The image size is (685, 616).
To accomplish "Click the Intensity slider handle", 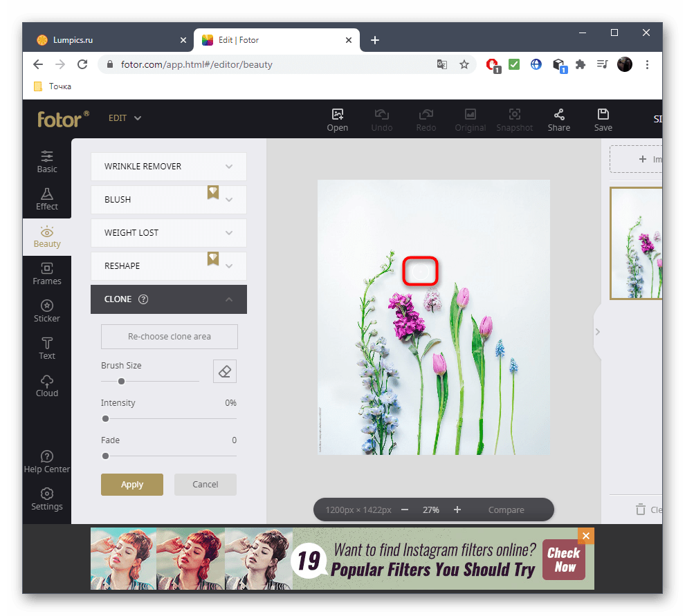I will coord(106,418).
